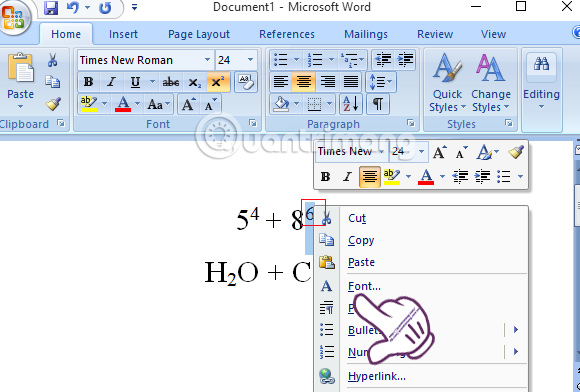Open font name dropdown in ribbon
This screenshot has width=580, height=392.
pos(208,60)
